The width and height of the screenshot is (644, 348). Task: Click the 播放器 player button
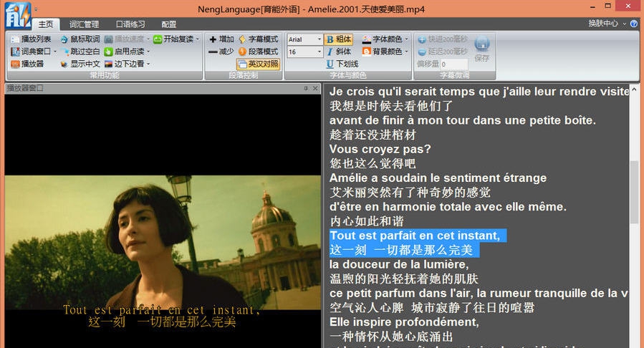tap(27, 64)
